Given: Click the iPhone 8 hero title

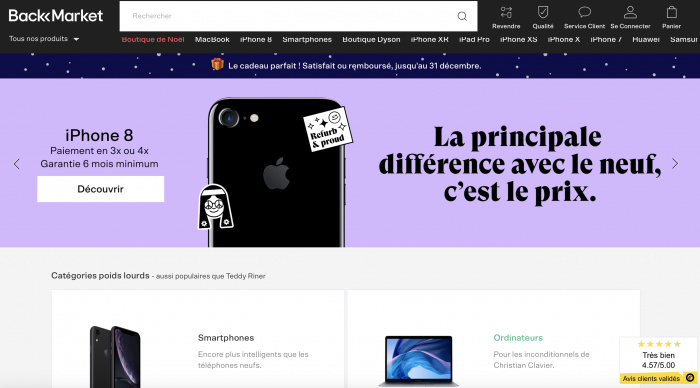Looking at the screenshot, I should [x=99, y=135].
